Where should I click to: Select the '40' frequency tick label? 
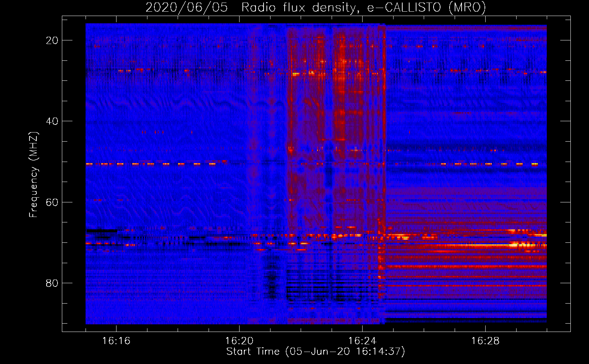click(x=52, y=121)
